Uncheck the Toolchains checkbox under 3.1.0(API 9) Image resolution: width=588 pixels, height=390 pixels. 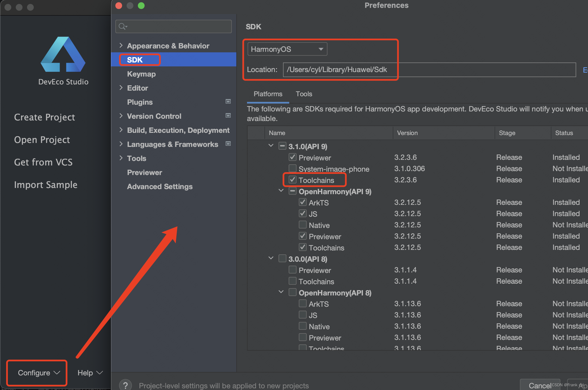coord(293,180)
